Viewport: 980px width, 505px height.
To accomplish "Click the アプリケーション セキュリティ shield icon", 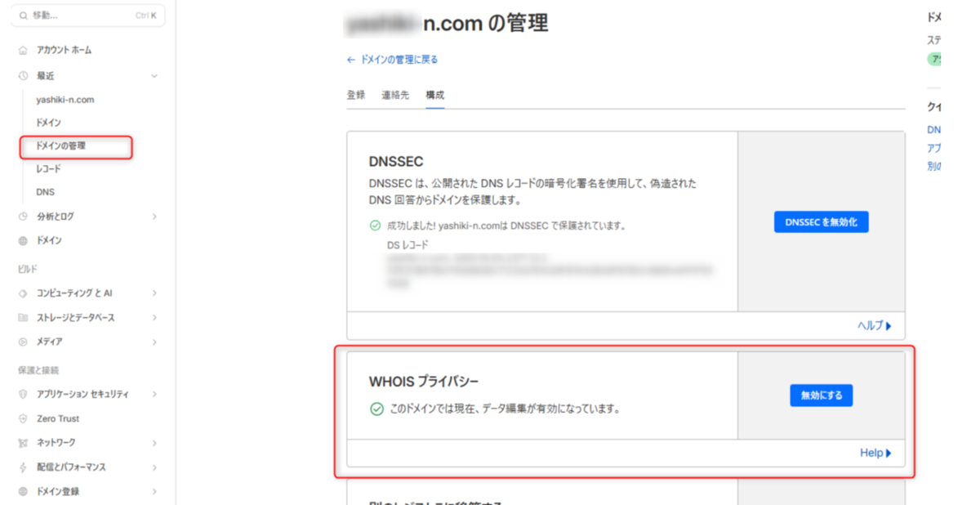I will 23,395.
